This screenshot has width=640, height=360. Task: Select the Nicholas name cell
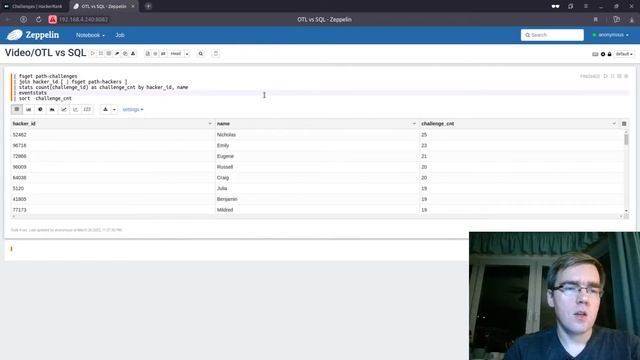click(x=317, y=135)
